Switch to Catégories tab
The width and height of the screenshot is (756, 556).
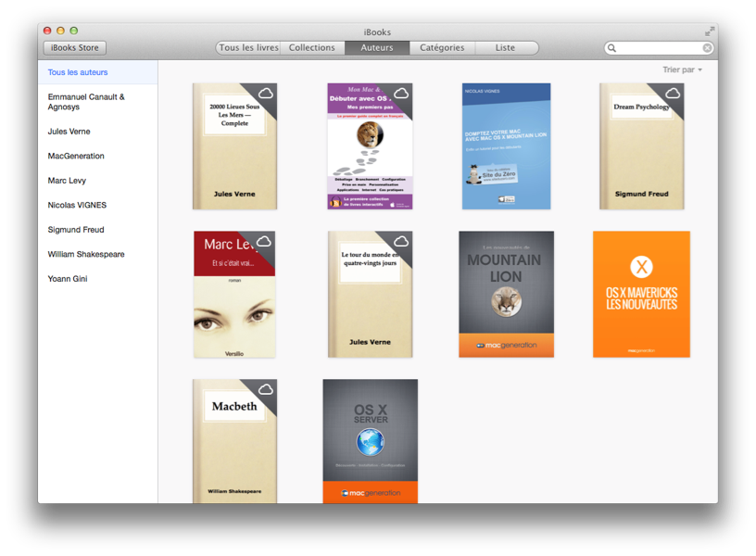[x=442, y=48]
